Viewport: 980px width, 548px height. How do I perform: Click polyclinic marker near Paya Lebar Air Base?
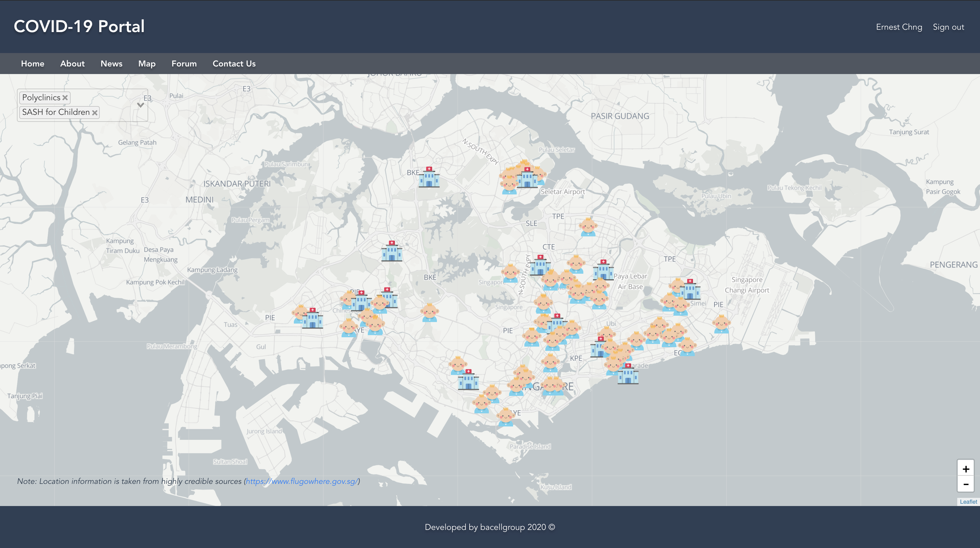pos(603,270)
